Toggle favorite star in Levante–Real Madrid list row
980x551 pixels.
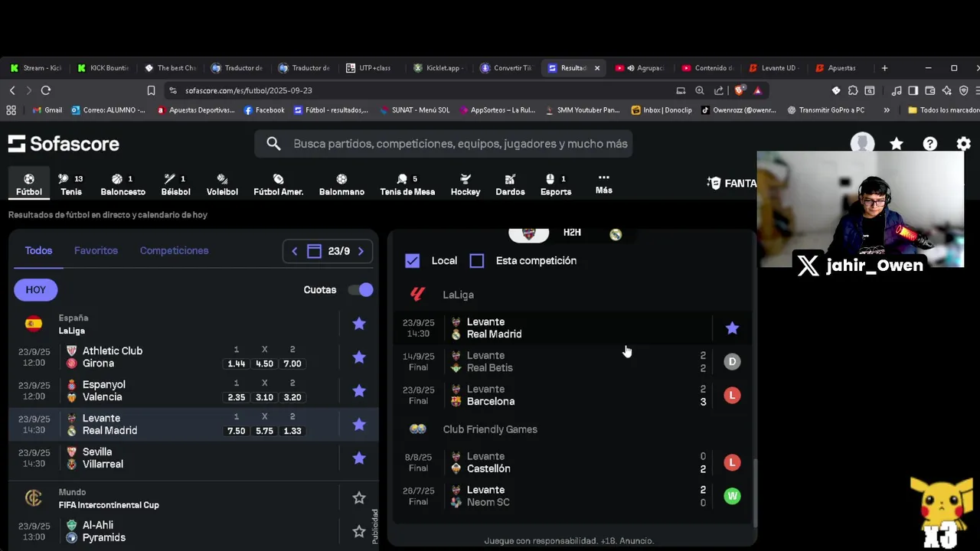coord(359,425)
